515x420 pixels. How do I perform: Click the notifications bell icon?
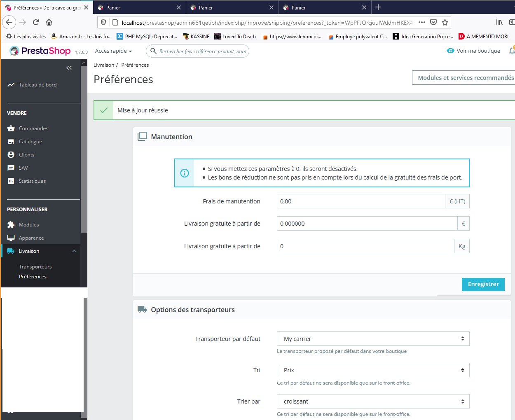click(x=512, y=51)
